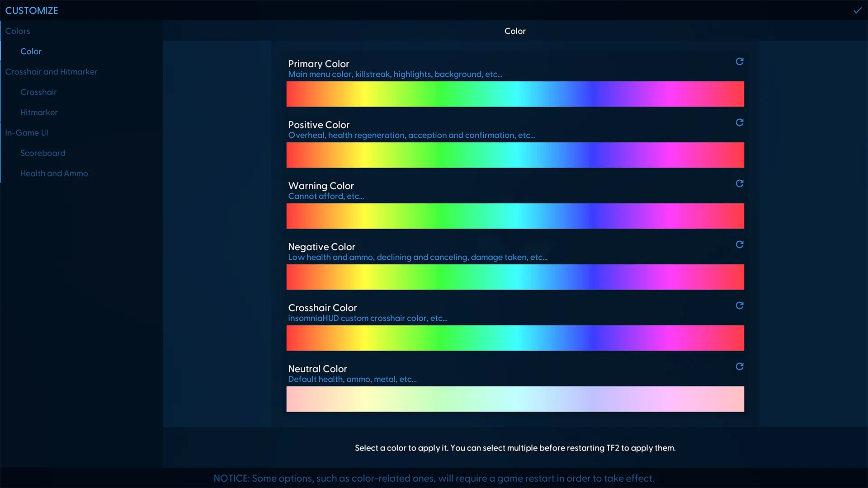The width and height of the screenshot is (868, 488).
Task: Click the reset icon for Crosshair Color
Action: pos(739,305)
